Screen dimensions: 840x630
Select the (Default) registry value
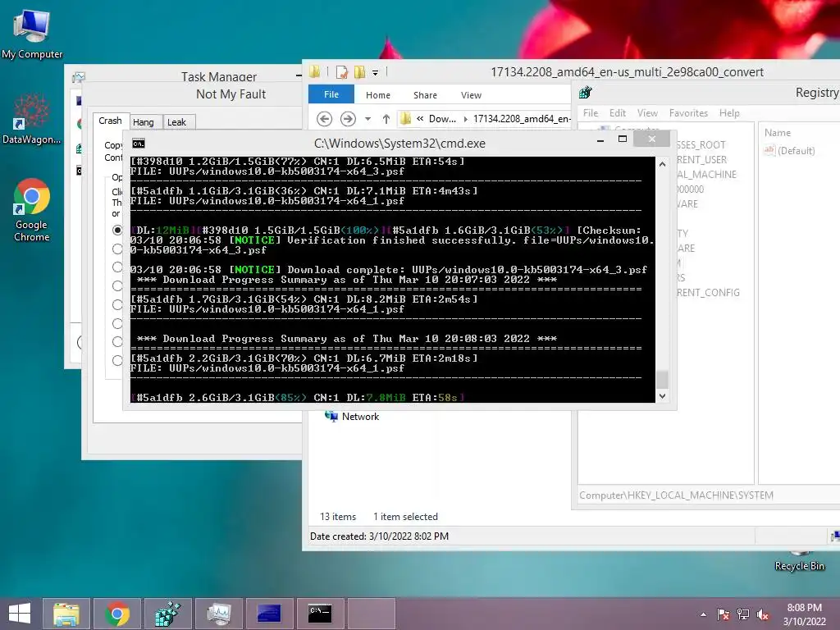(789, 151)
